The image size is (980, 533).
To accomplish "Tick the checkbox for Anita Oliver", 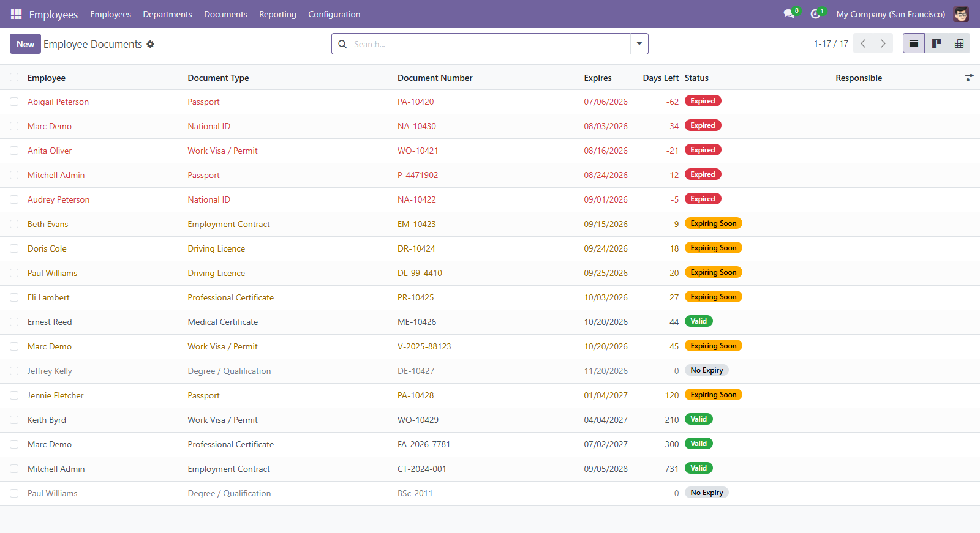I will pyautogui.click(x=14, y=151).
